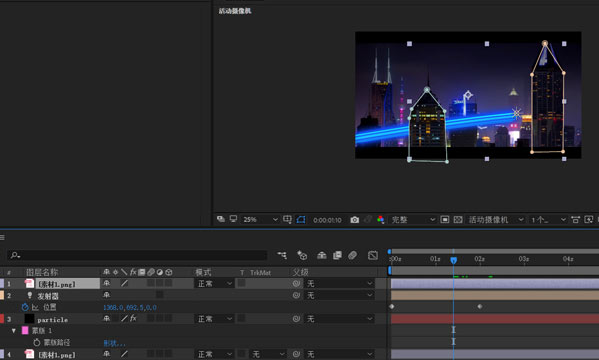This screenshot has height=360, width=599.
Task: Click the 0:00:01:10 current time display
Action: coord(327,220)
